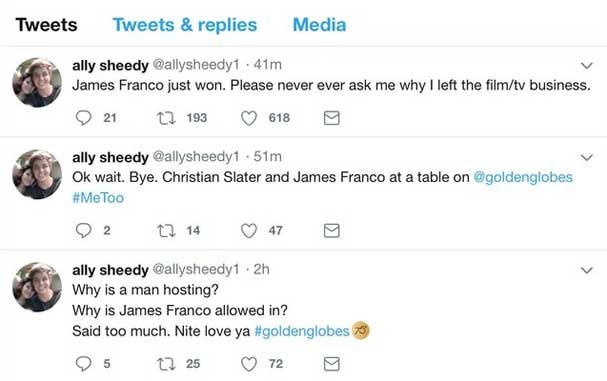Open ally sheedy's avatar on first tweet

37,82
